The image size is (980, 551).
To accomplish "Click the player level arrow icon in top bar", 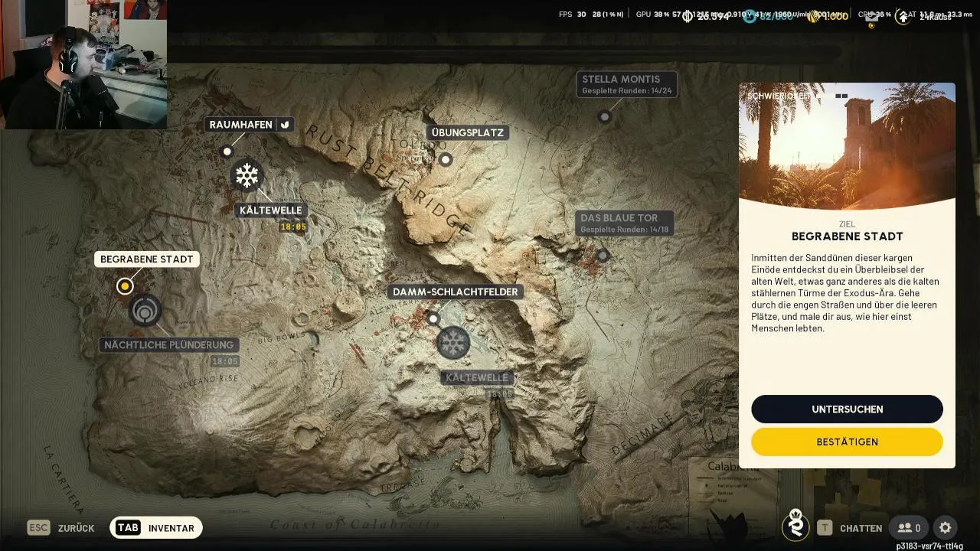I will tap(903, 16).
